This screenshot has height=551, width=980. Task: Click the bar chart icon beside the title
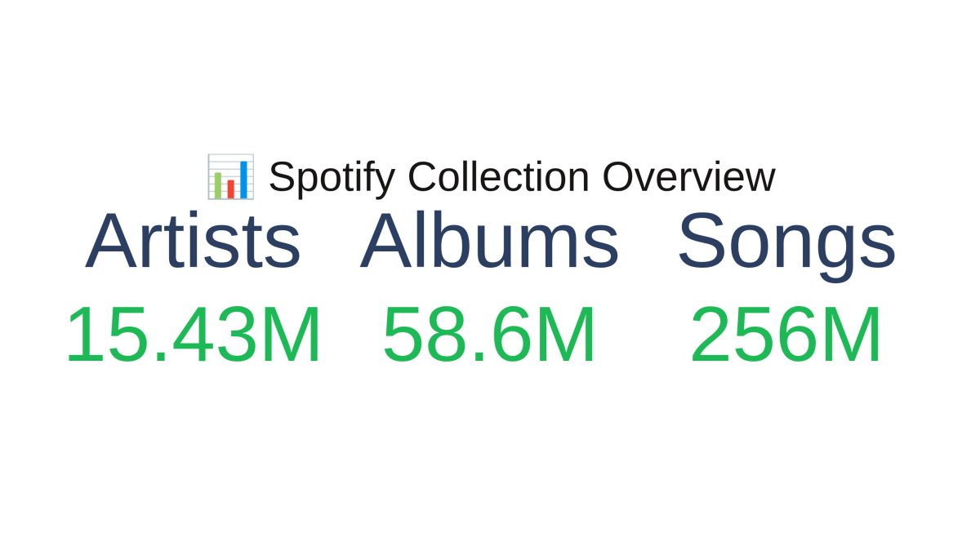(x=230, y=176)
